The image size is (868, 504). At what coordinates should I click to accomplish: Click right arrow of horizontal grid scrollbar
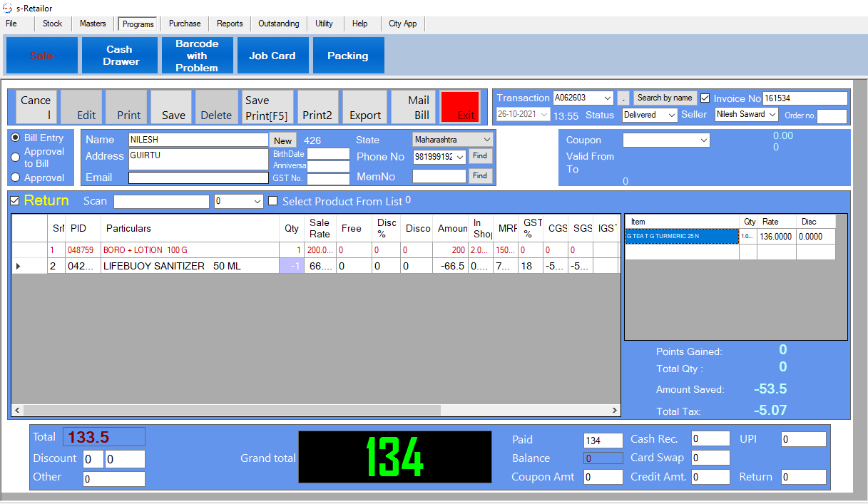(x=615, y=411)
